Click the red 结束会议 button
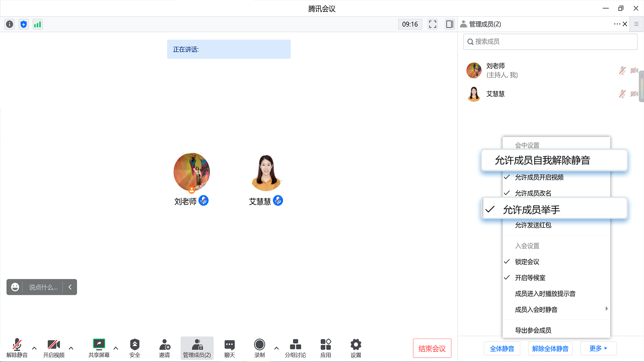The height and width of the screenshot is (362, 644). [x=432, y=349]
